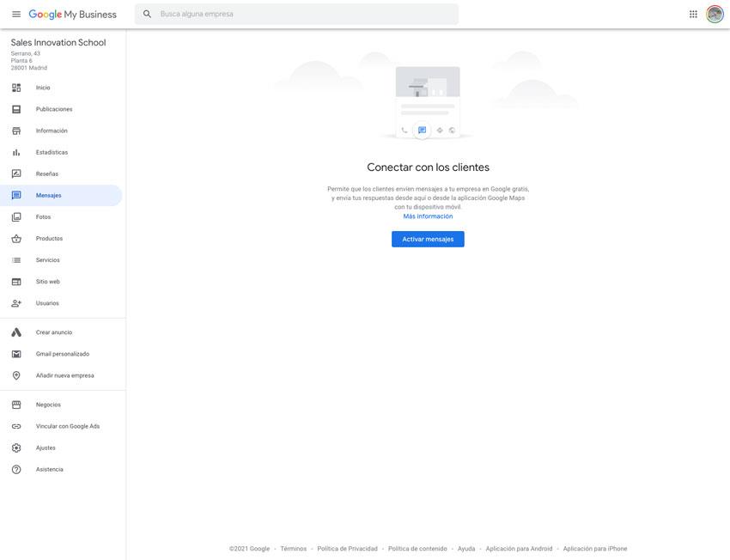This screenshot has height=560, width=730.
Task: Open Política de contenido link
Action: (x=417, y=549)
